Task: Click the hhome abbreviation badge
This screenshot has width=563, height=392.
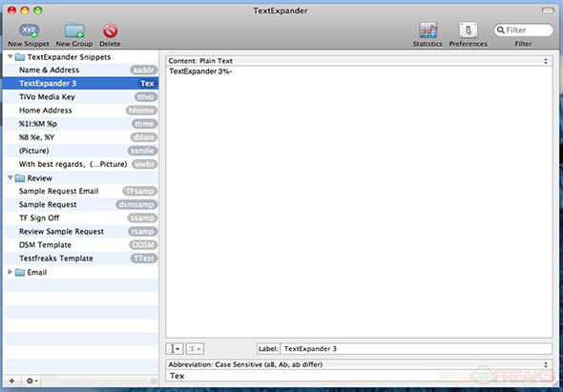Action: coord(141,111)
